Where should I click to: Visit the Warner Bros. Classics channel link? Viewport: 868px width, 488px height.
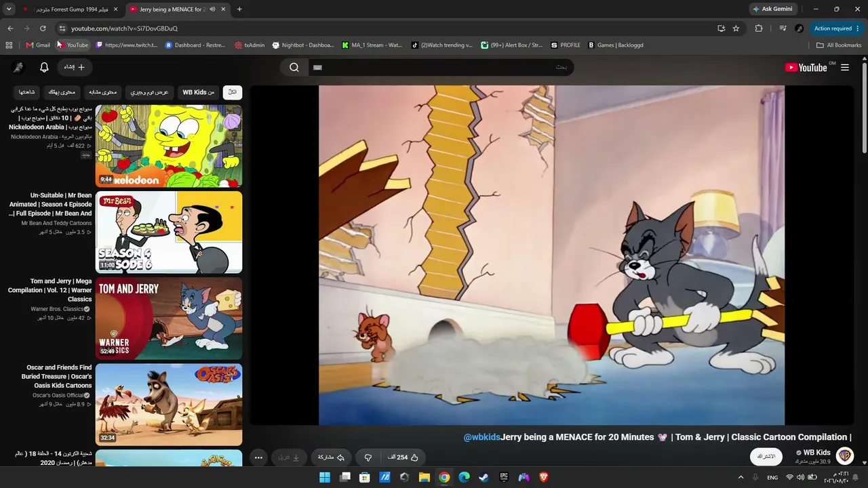56,309
